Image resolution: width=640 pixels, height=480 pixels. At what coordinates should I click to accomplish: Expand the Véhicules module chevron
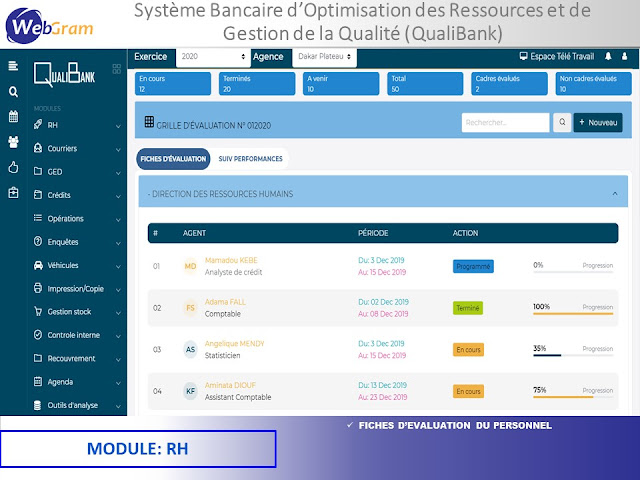pos(118,267)
